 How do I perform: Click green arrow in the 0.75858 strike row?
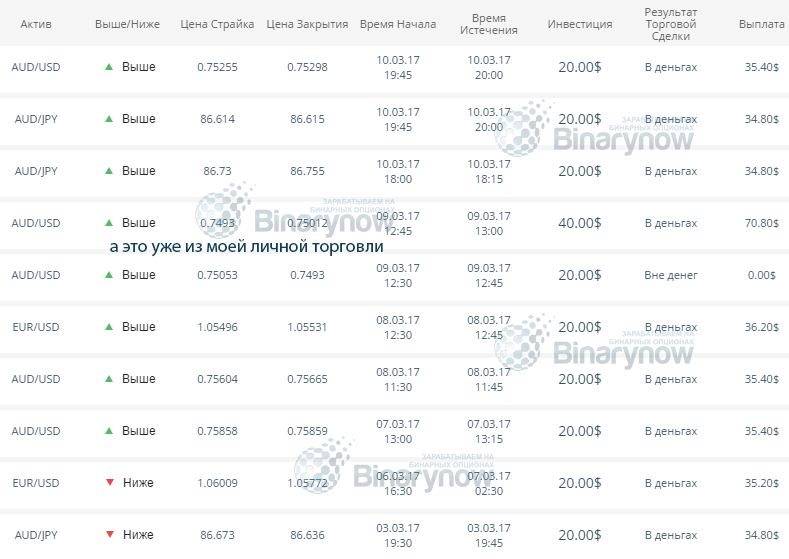(110, 431)
